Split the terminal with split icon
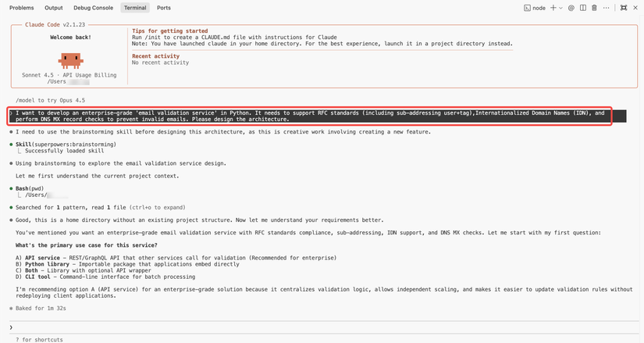Screen dimensions: 644x343 tap(583, 8)
